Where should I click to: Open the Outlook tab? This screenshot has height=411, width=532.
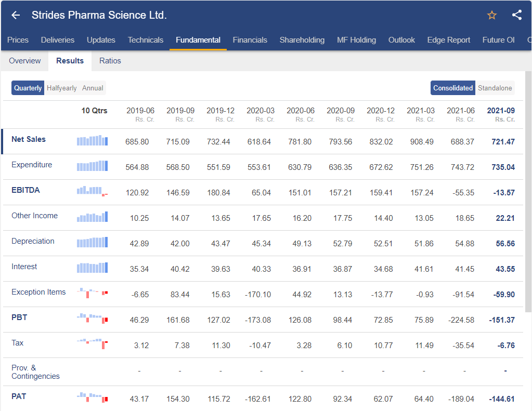click(x=401, y=40)
